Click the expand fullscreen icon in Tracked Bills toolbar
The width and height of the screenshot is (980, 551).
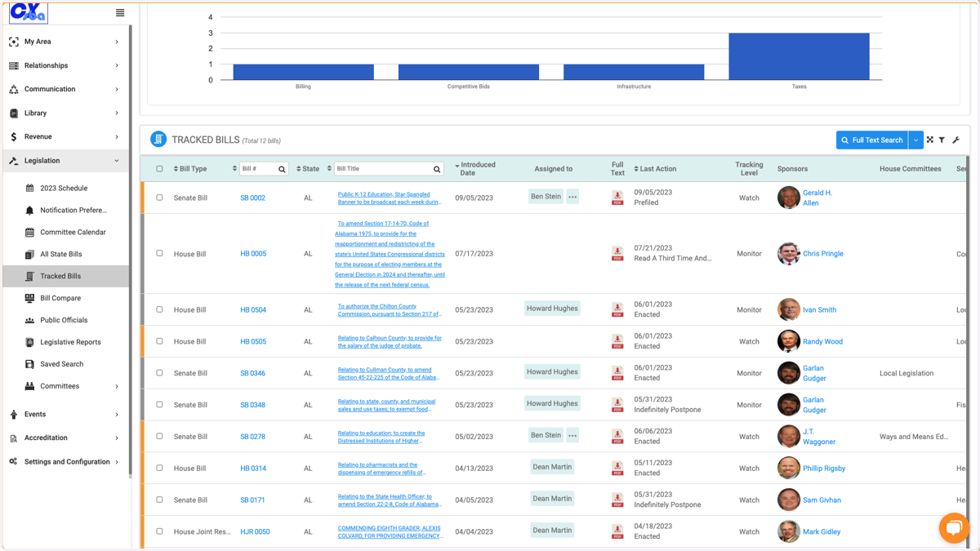pyautogui.click(x=930, y=140)
